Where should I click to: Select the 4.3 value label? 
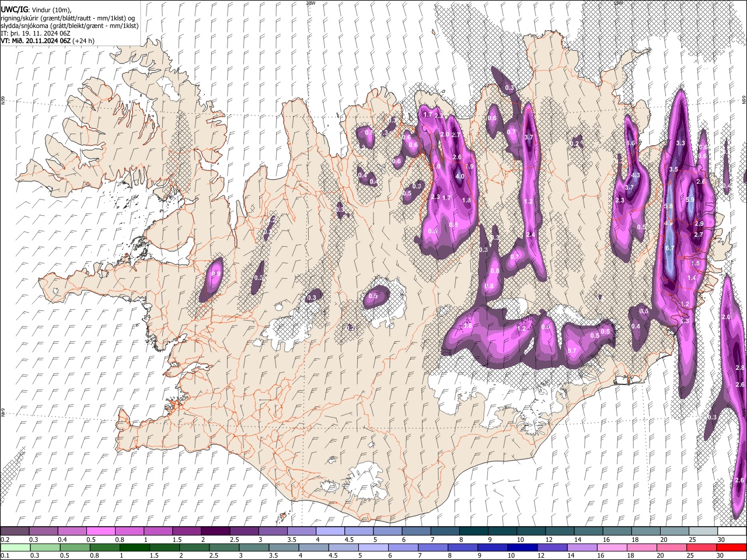(x=636, y=175)
